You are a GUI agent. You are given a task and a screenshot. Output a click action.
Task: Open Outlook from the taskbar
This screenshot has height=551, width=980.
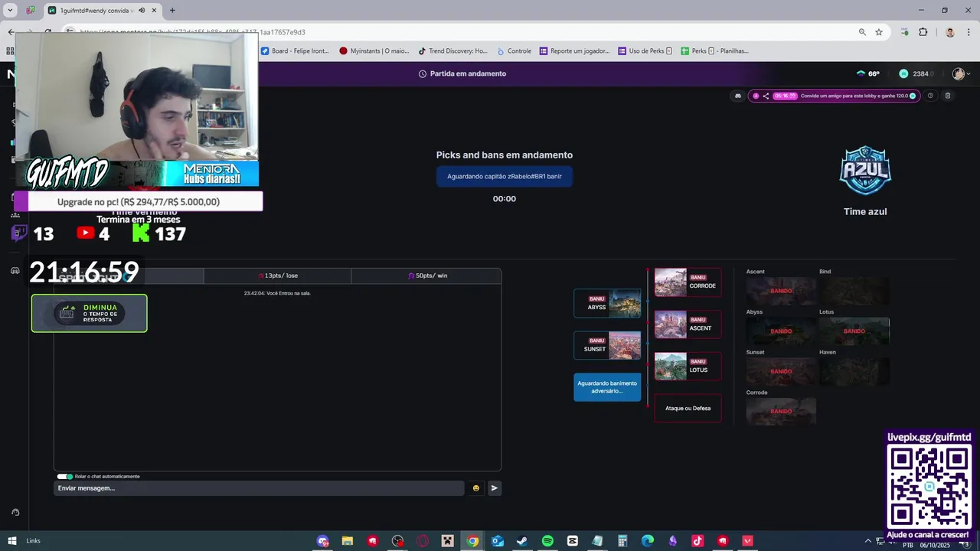click(498, 541)
